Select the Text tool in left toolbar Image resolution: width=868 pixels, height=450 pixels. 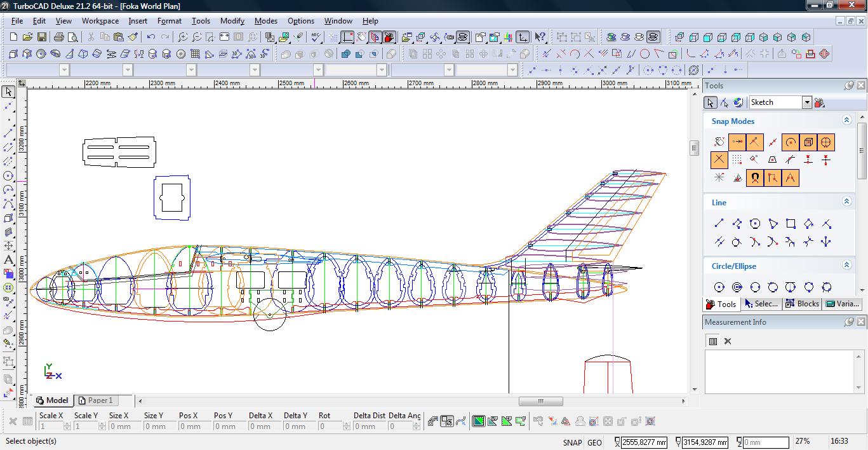coord(8,260)
